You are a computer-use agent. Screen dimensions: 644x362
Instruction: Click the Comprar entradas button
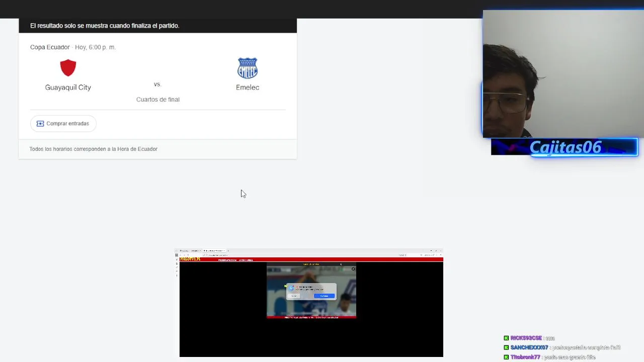tap(63, 124)
